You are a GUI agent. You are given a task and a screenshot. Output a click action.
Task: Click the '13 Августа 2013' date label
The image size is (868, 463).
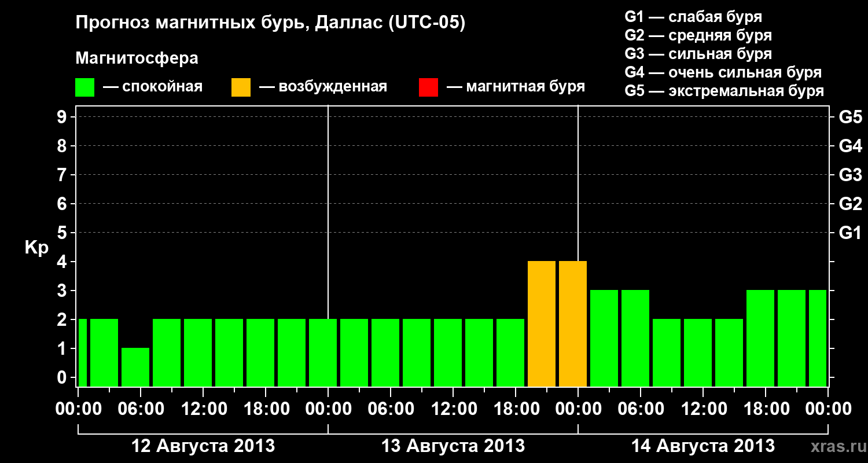(x=453, y=446)
